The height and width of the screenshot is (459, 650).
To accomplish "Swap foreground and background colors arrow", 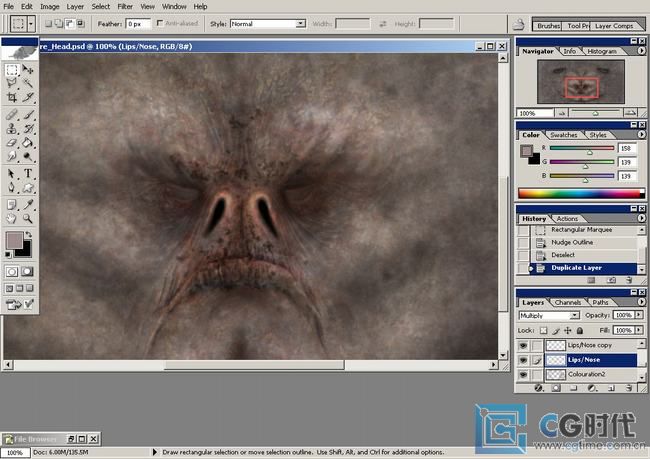I will (x=29, y=235).
